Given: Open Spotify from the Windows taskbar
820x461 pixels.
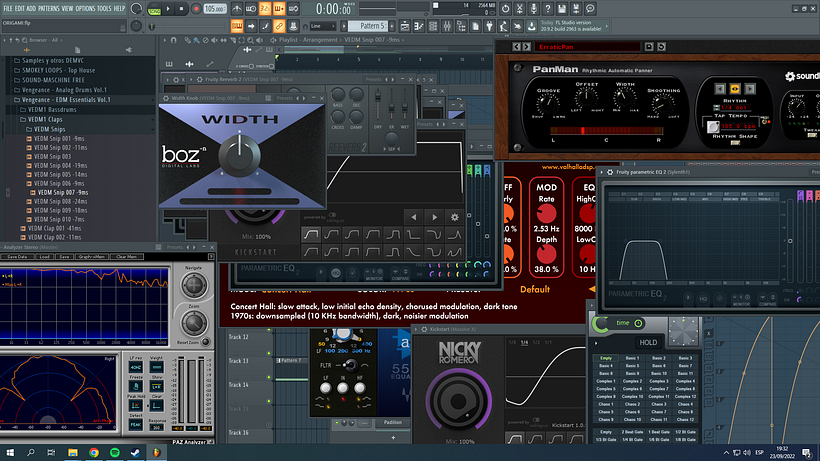Looking at the screenshot, I should tap(115, 452).
